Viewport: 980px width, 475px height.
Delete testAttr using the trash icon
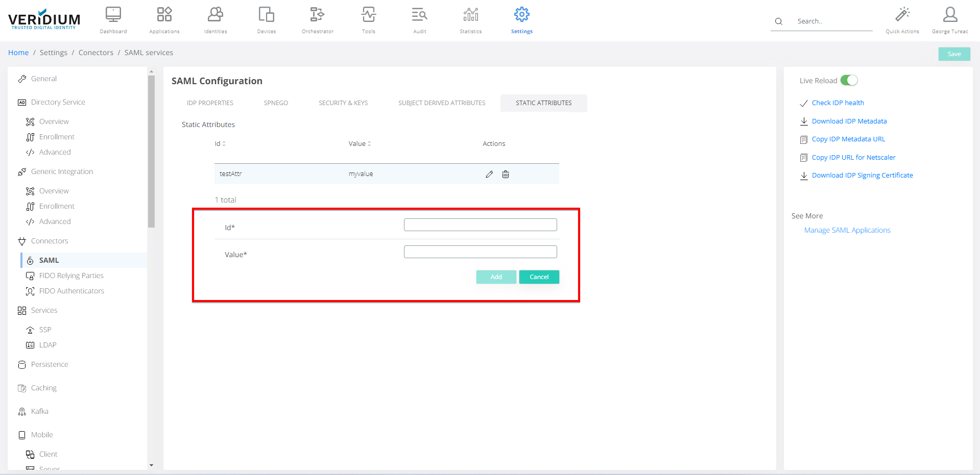coord(506,174)
